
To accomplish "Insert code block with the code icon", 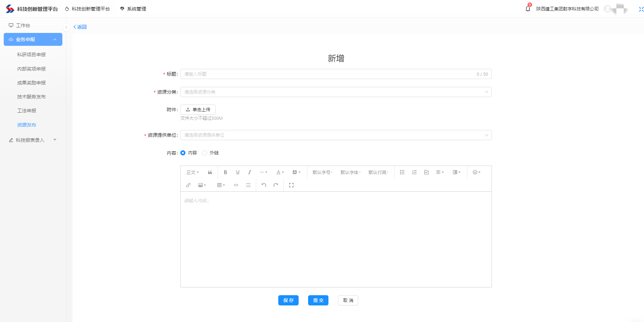I will pos(236,185).
